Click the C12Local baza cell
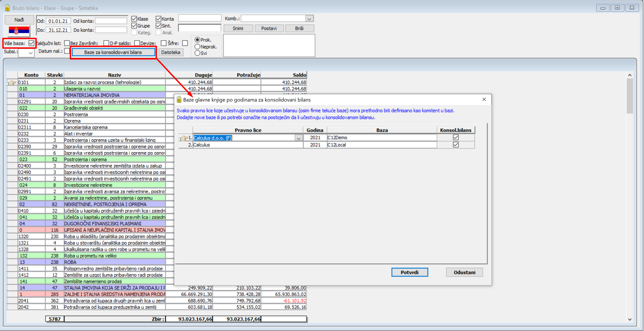This screenshot has width=644, height=331. pos(382,145)
